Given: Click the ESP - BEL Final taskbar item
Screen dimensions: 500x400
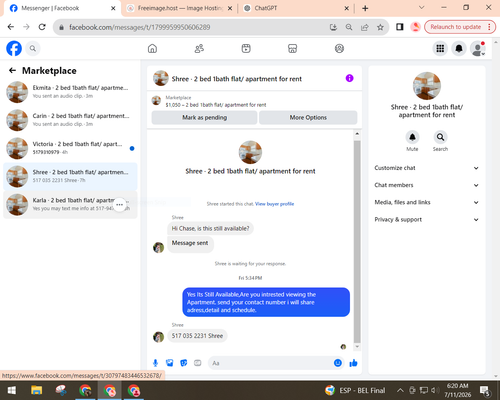Looking at the screenshot, I should (x=355, y=390).
